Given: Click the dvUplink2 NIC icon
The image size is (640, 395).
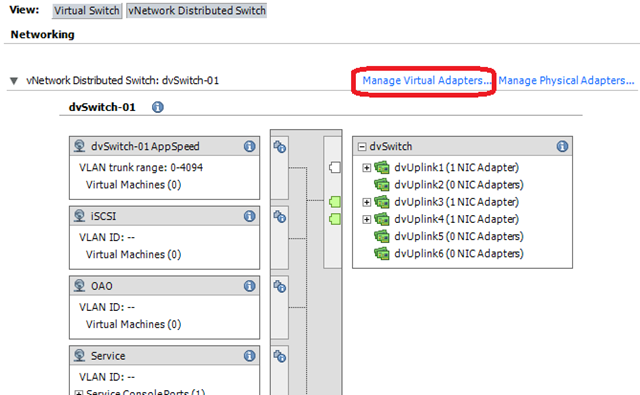Looking at the screenshot, I should (x=382, y=185).
